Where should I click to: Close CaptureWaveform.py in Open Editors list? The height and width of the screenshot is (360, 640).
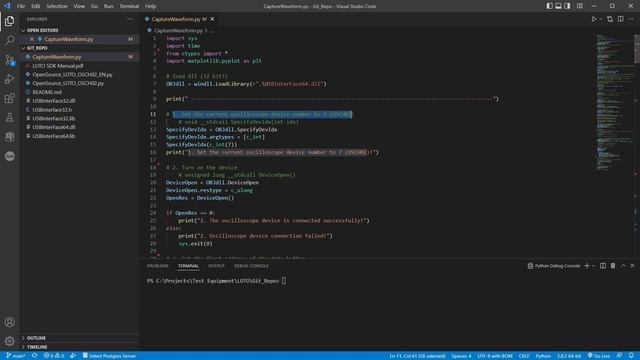click(31, 39)
